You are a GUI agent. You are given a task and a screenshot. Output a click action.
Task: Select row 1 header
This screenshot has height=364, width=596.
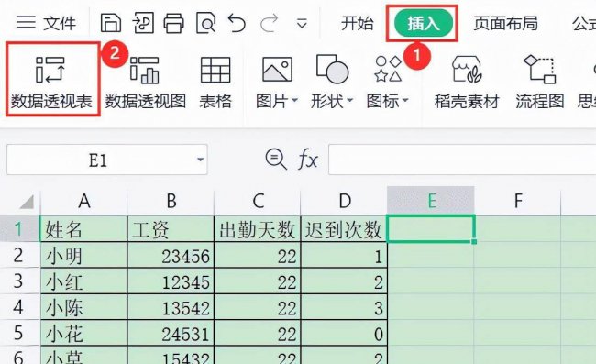click(x=19, y=228)
